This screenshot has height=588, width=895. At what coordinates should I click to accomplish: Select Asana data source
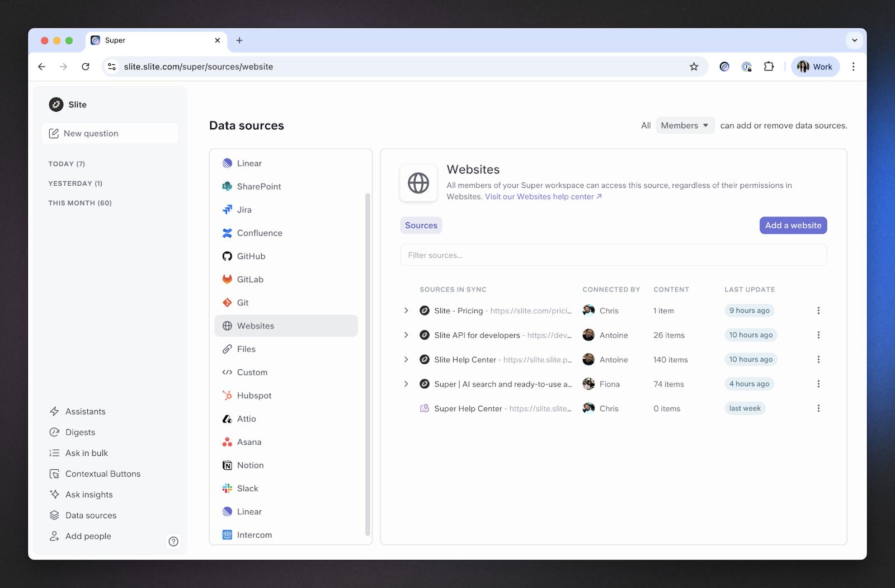point(286,442)
